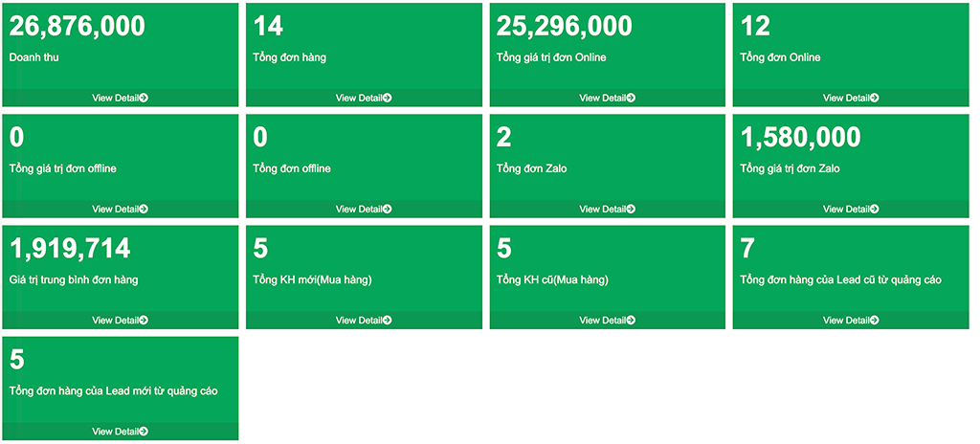Open View Detail for Tổng KH cũ(Mua hàng)
The image size is (980, 444).
(608, 320)
